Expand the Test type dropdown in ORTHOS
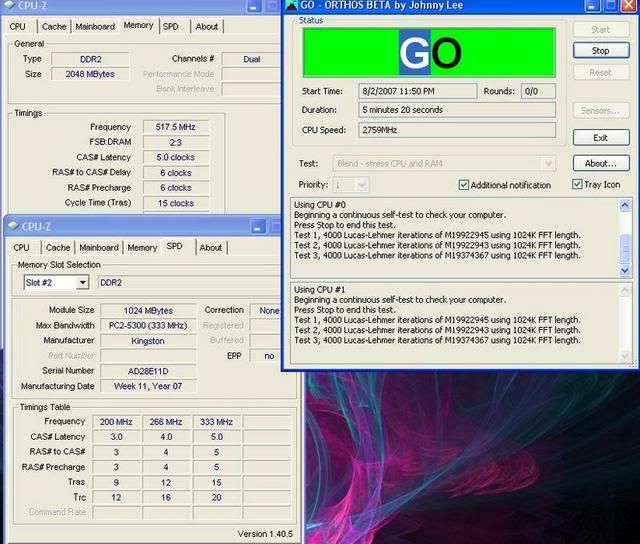 click(x=548, y=163)
